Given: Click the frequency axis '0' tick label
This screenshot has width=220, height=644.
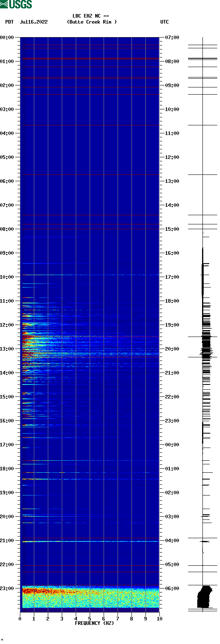Looking at the screenshot, I should [20, 619].
